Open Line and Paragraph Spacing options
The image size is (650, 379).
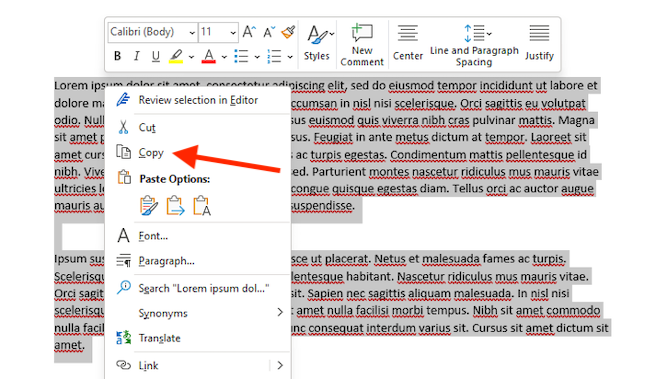pyautogui.click(x=474, y=45)
